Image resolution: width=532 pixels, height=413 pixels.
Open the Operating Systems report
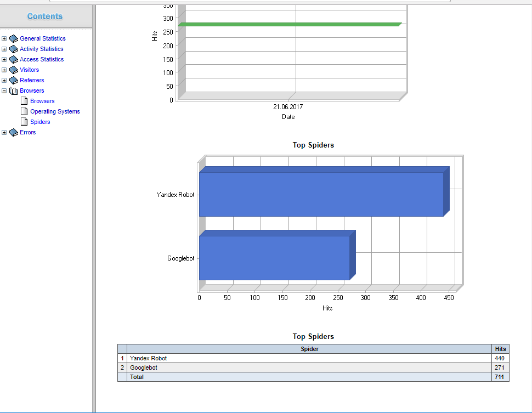tap(55, 111)
